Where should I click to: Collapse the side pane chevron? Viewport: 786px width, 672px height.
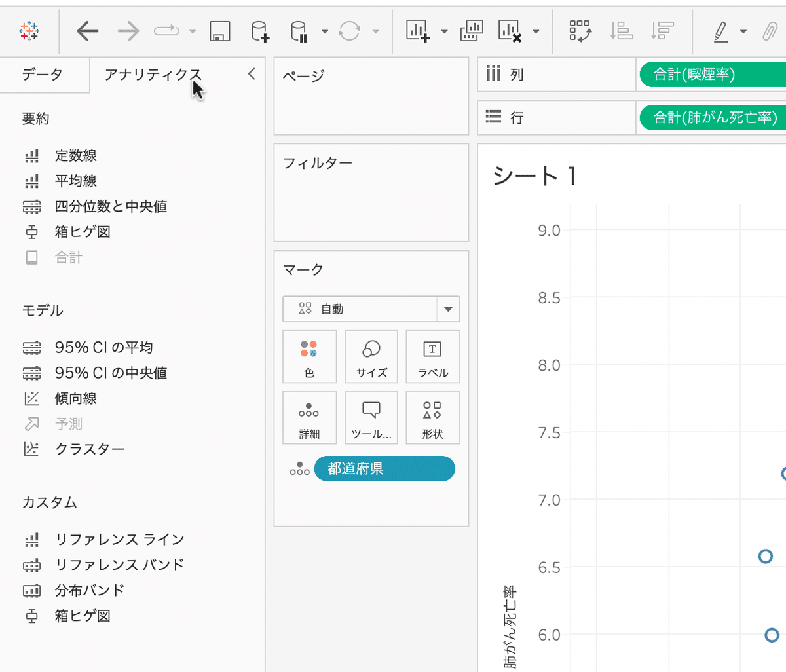tap(252, 74)
